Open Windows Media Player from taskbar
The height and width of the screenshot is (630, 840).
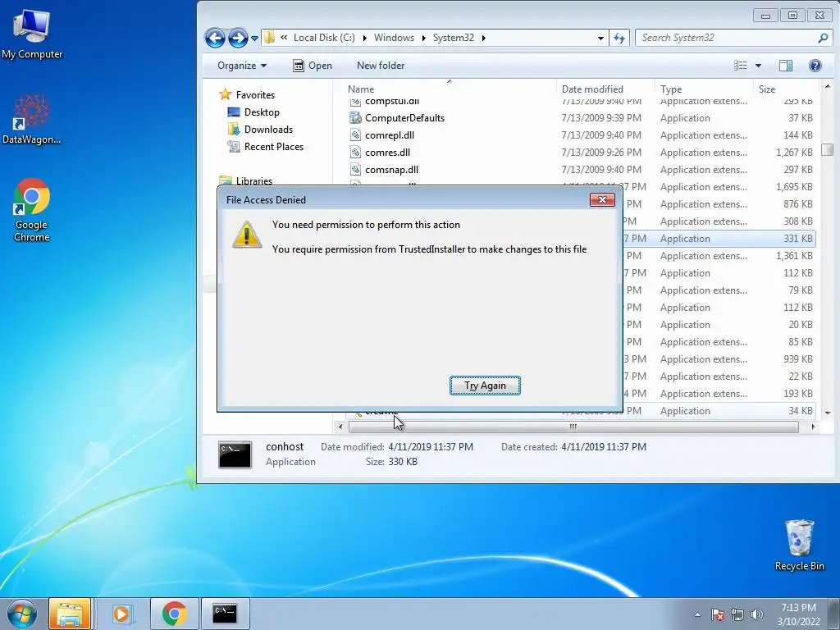[x=121, y=614]
